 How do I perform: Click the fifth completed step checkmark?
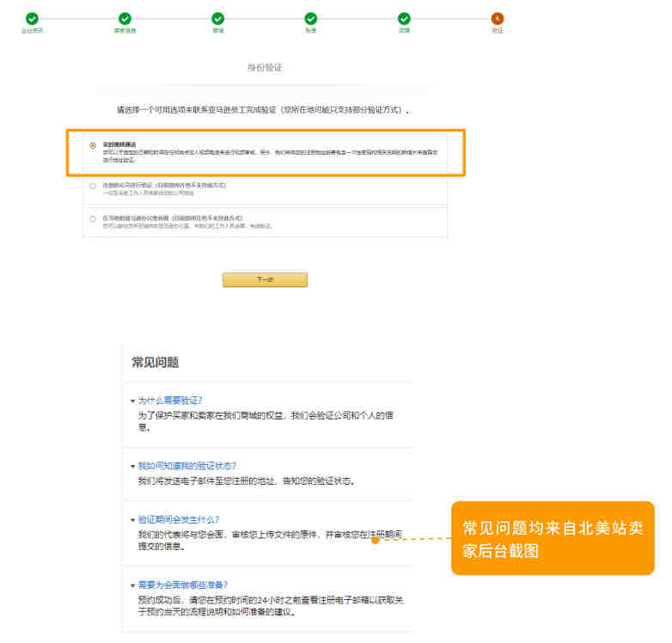[x=404, y=18]
